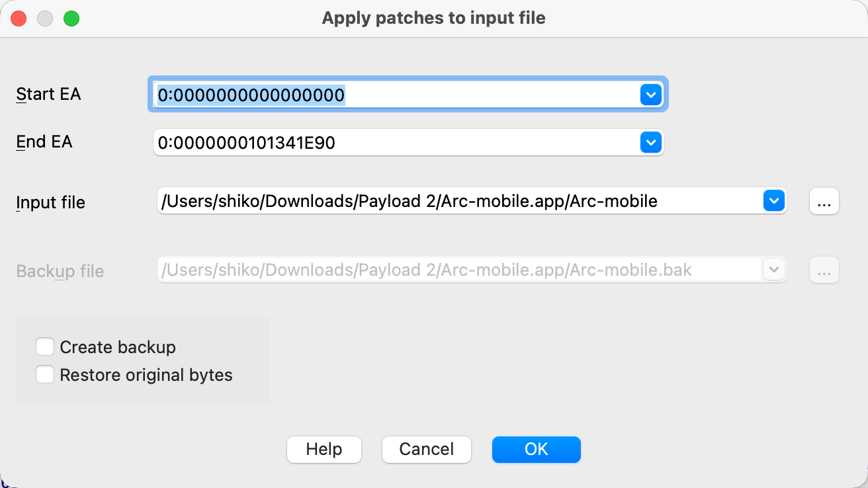Enable the Create backup checkbox

(x=45, y=347)
